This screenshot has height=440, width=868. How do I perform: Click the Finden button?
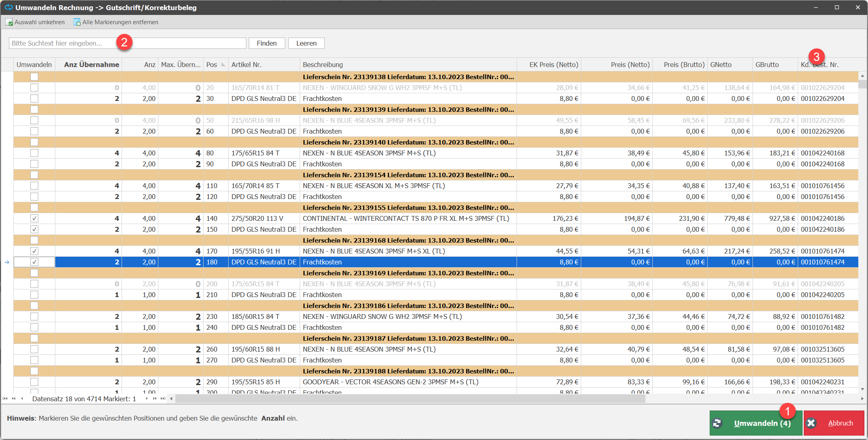tap(267, 43)
